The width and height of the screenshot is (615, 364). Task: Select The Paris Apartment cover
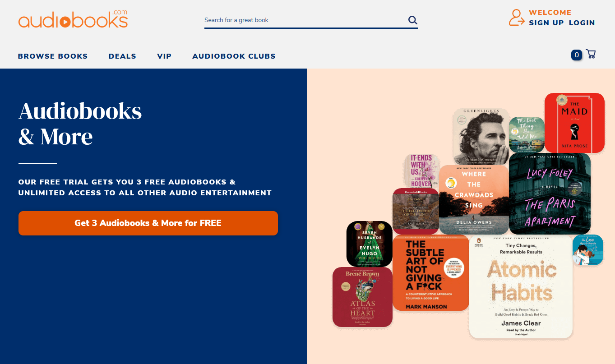point(550,194)
